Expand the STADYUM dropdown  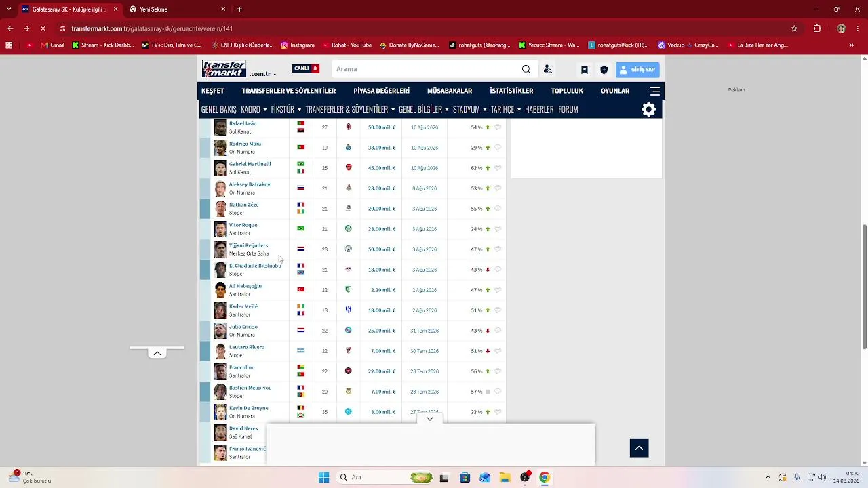click(x=469, y=109)
